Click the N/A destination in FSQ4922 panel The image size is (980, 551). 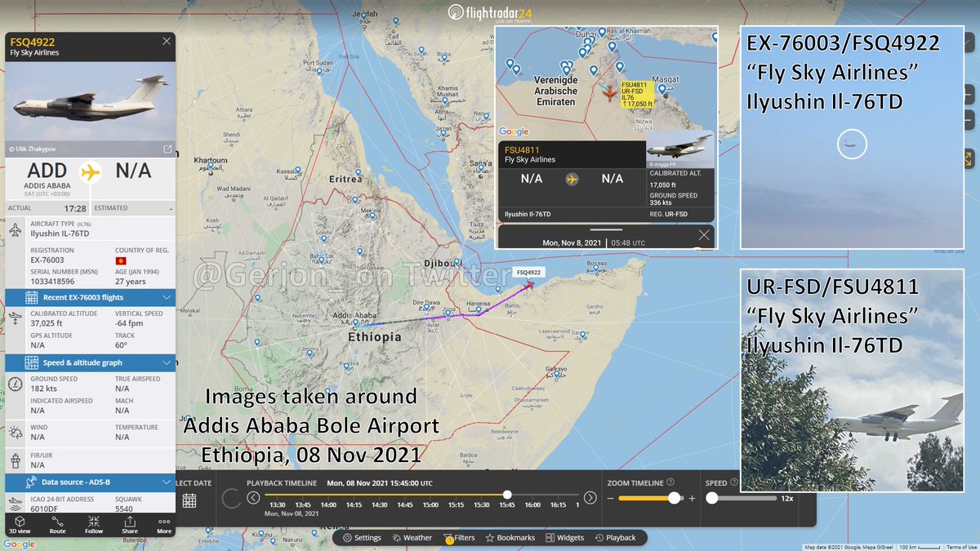(x=134, y=171)
